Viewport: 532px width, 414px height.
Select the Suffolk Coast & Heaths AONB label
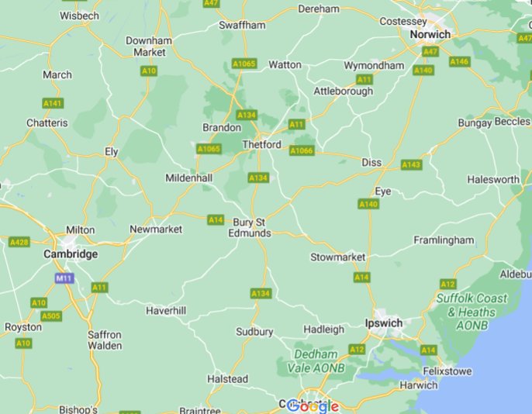[x=472, y=312]
